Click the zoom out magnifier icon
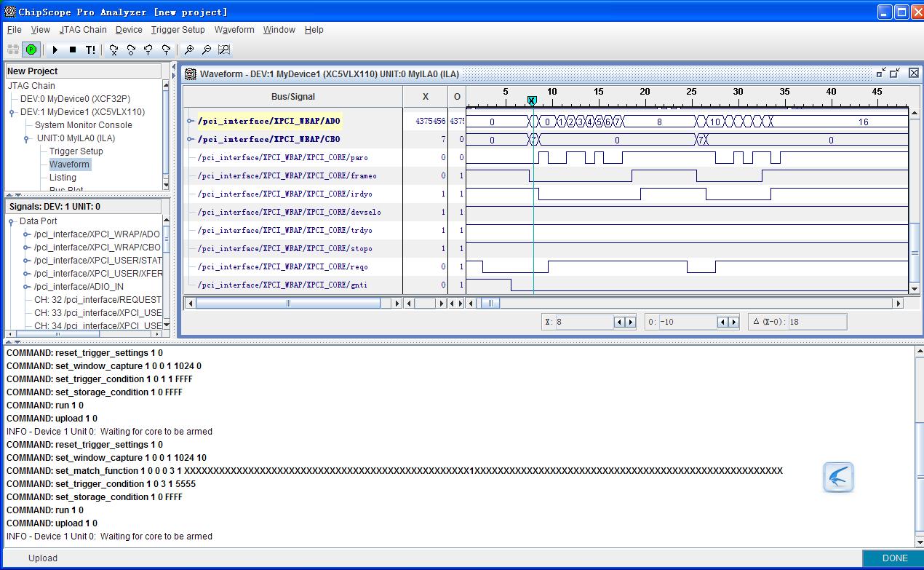Viewport: 924px width, 570px height. 207,50
